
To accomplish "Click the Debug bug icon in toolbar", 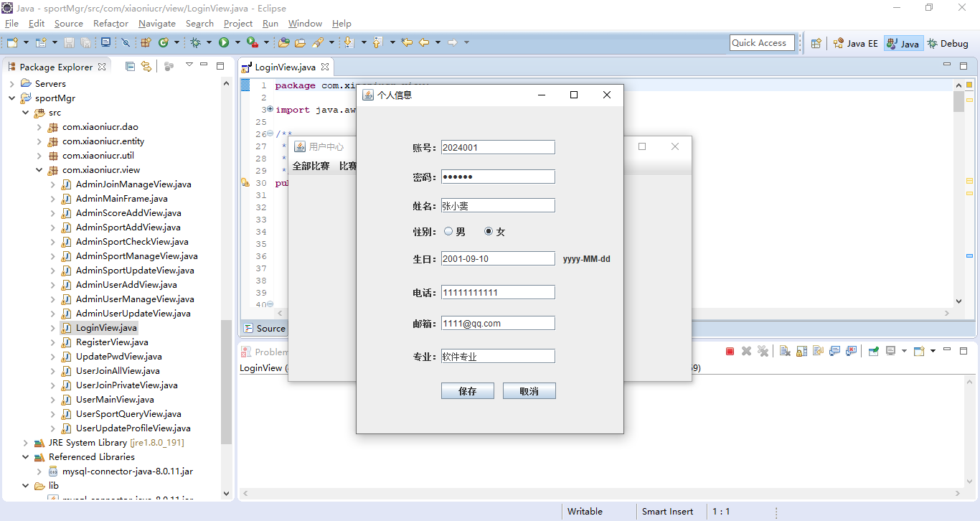I will pos(195,43).
